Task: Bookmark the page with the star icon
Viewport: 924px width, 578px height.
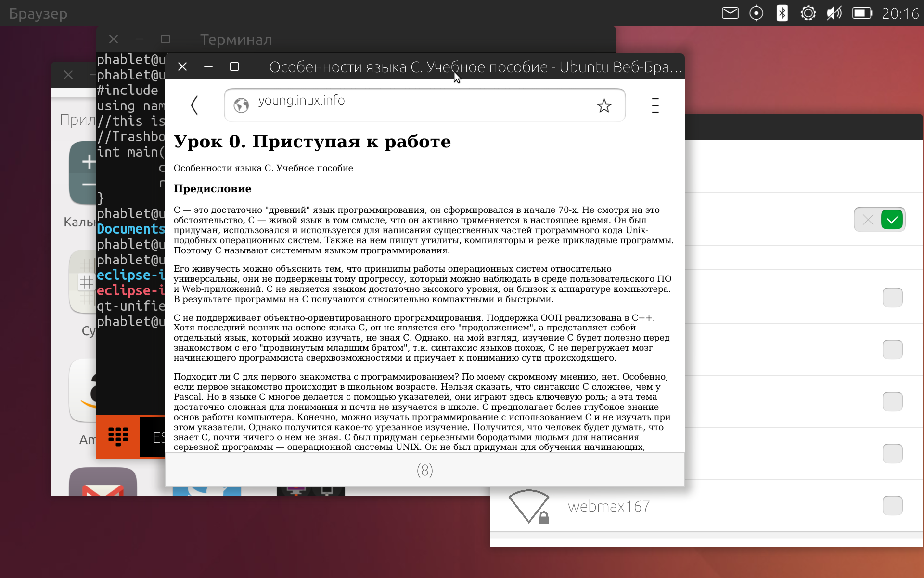Action: point(604,105)
